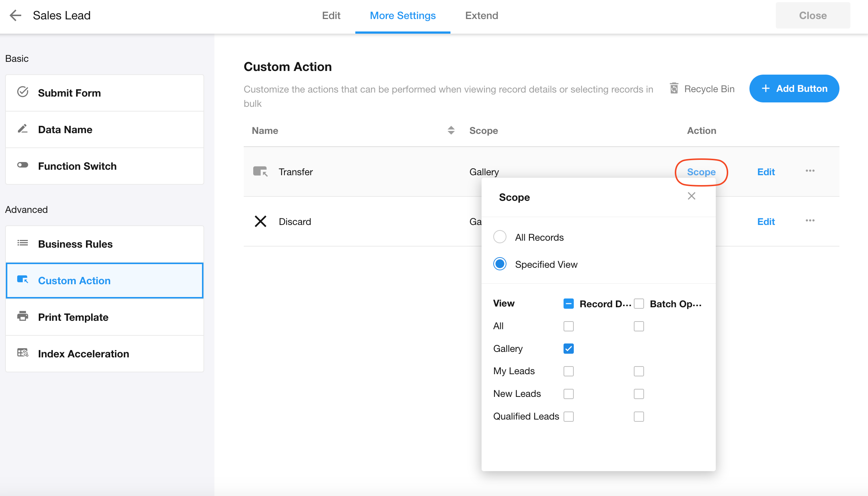Close the Scope popup with X
The image size is (868, 496).
coord(691,196)
